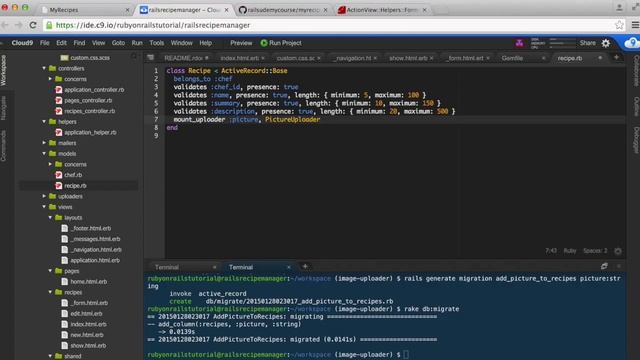The width and height of the screenshot is (640, 360).
Task: Collapse the helpers folder
Action: coord(44,122)
